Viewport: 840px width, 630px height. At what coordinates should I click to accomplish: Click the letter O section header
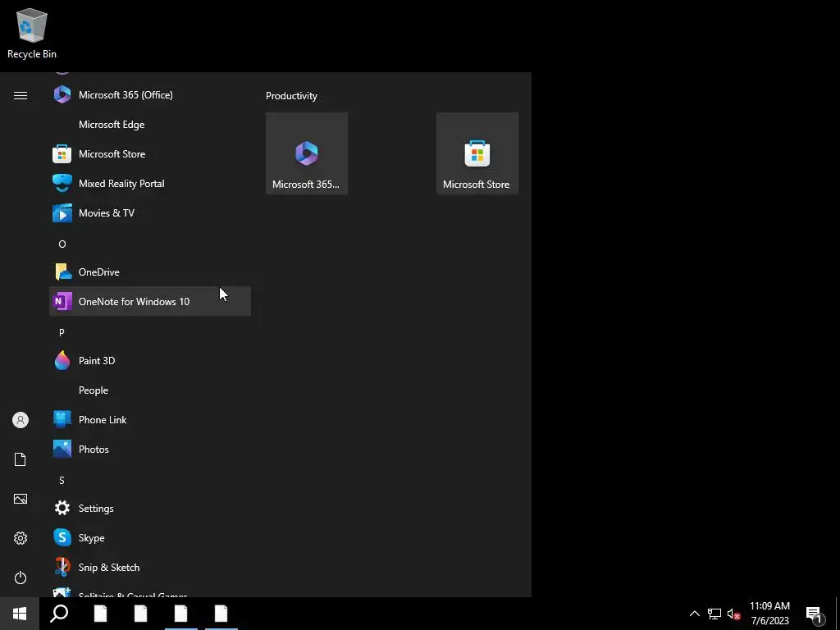click(x=62, y=244)
